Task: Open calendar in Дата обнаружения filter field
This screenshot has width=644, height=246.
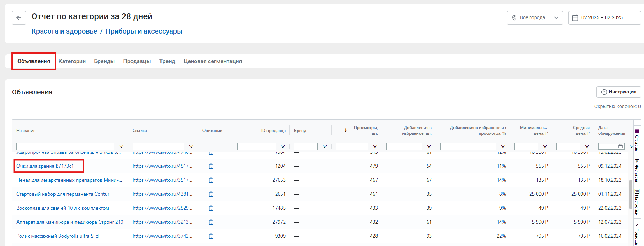Action: [x=621, y=147]
